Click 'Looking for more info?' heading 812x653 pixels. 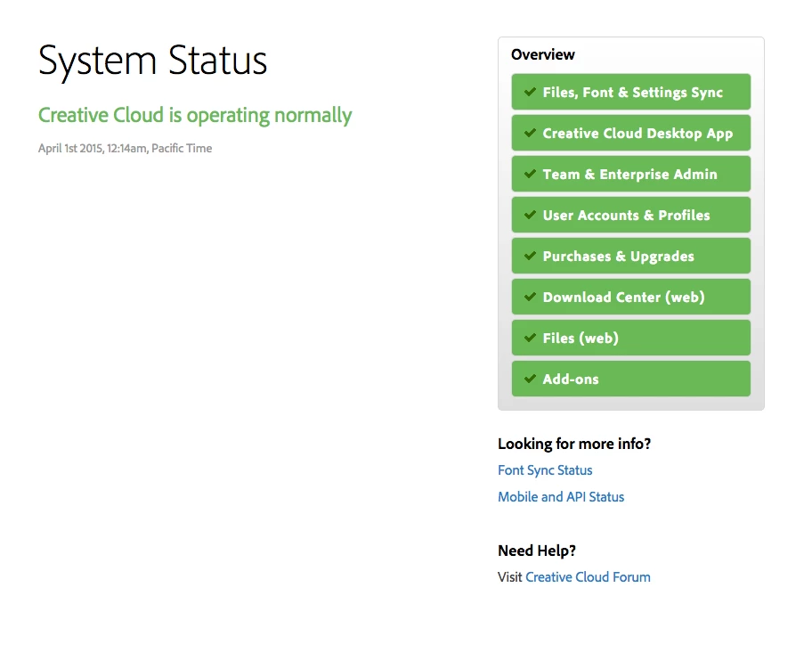tap(574, 445)
